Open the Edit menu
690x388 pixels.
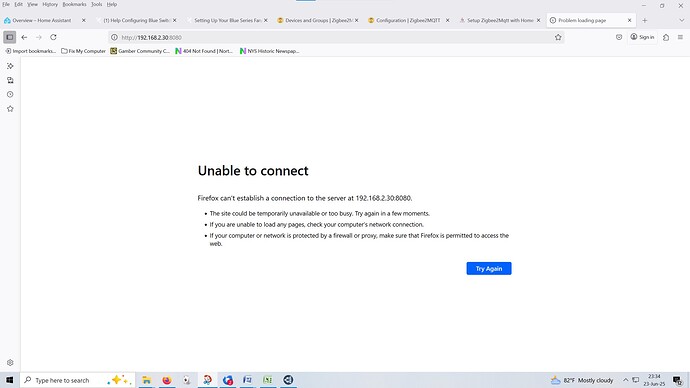pos(18,4)
